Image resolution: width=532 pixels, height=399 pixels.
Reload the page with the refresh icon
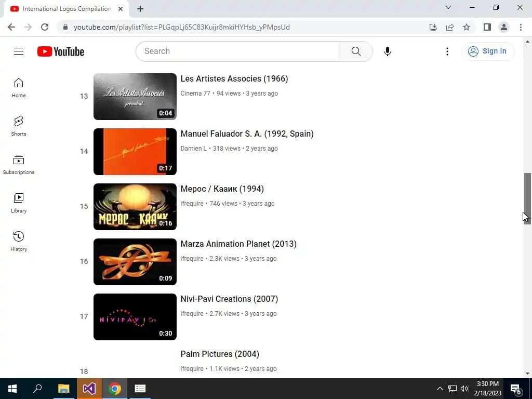coord(45,27)
